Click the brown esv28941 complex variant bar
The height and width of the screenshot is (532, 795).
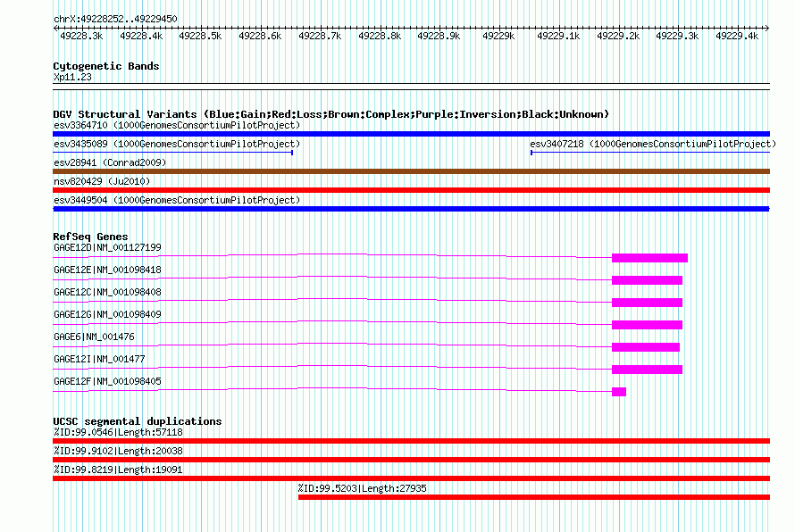[411, 171]
